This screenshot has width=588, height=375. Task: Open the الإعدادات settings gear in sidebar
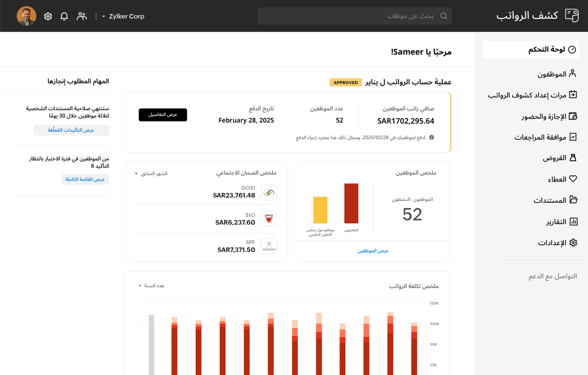coord(574,242)
